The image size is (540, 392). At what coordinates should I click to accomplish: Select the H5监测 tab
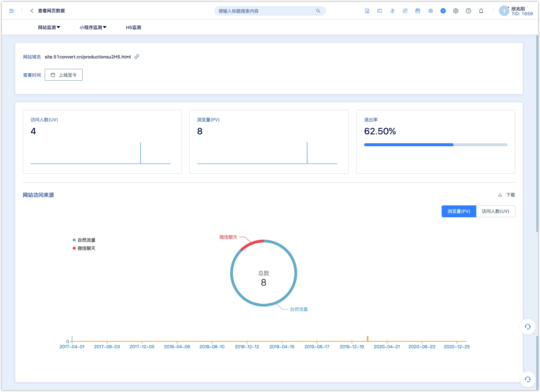click(x=133, y=27)
